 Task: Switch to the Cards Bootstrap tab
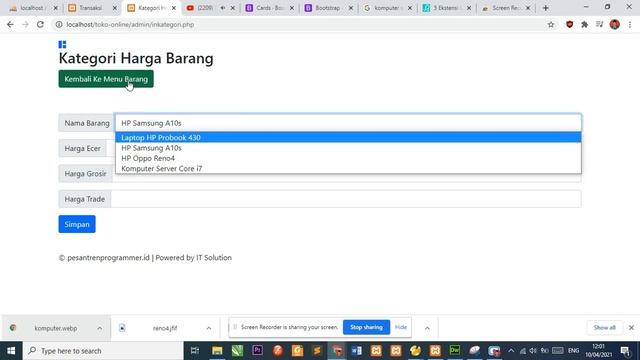point(269,8)
